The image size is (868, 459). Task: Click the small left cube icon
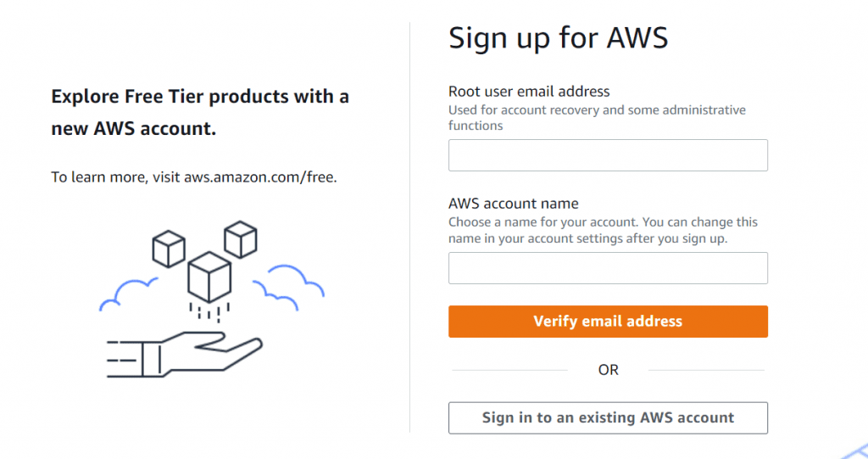point(168,249)
